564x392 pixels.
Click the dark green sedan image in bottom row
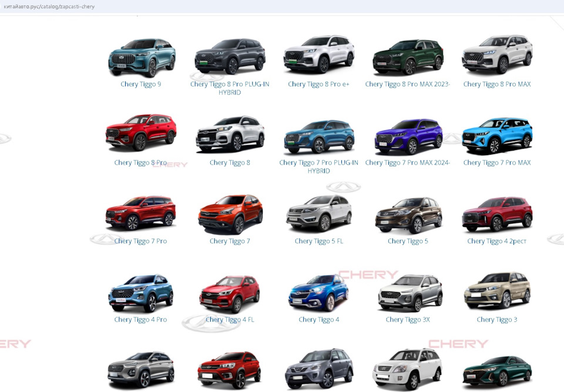pyautogui.click(x=497, y=371)
